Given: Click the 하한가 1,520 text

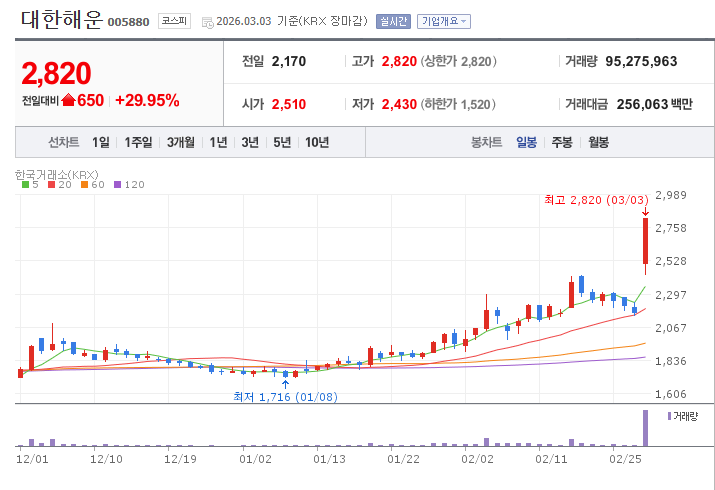Looking at the screenshot, I should pyautogui.click(x=458, y=104).
